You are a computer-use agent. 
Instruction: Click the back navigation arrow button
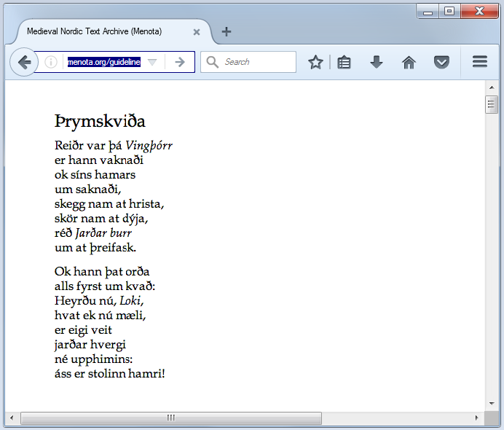(x=24, y=63)
